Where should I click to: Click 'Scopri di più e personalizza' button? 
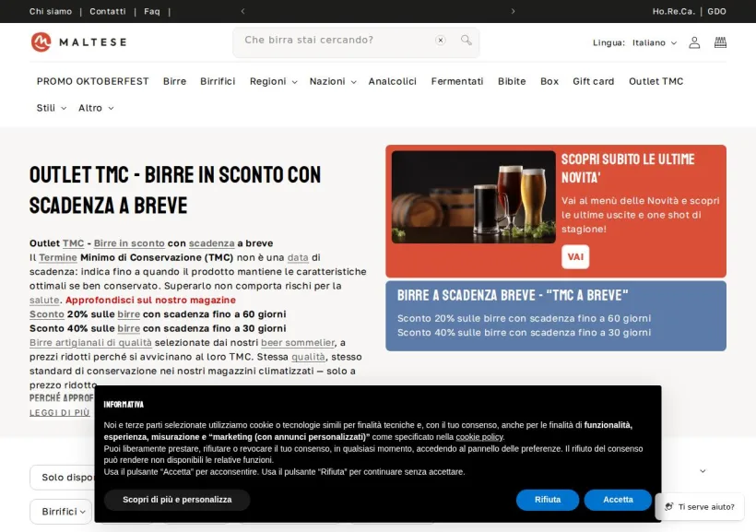[x=177, y=500]
